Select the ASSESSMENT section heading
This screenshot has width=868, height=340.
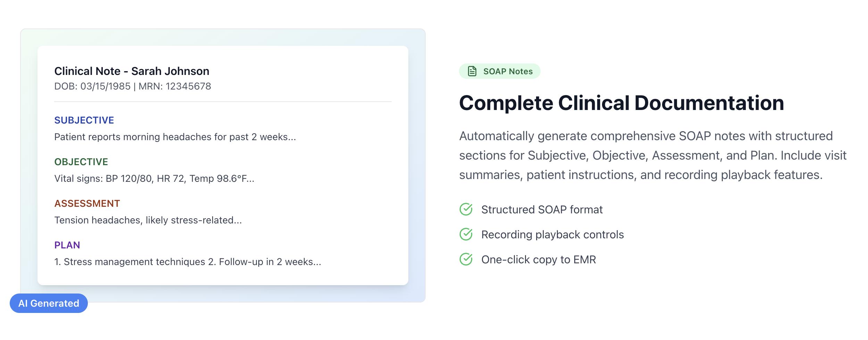(87, 203)
